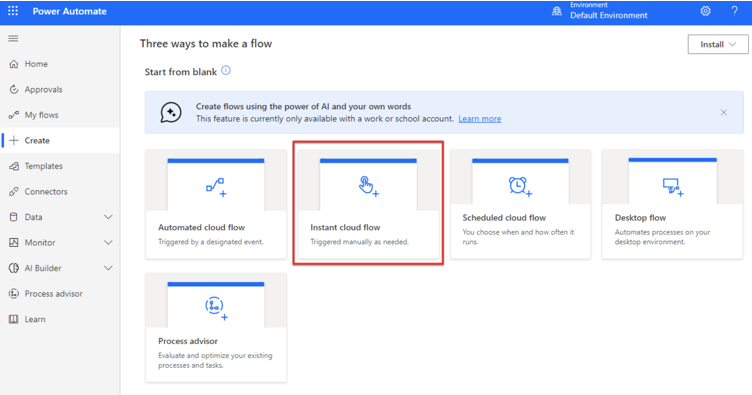Screen dimensions: 752x395
Task: Click the Process advisor card description text
Action: tap(215, 360)
